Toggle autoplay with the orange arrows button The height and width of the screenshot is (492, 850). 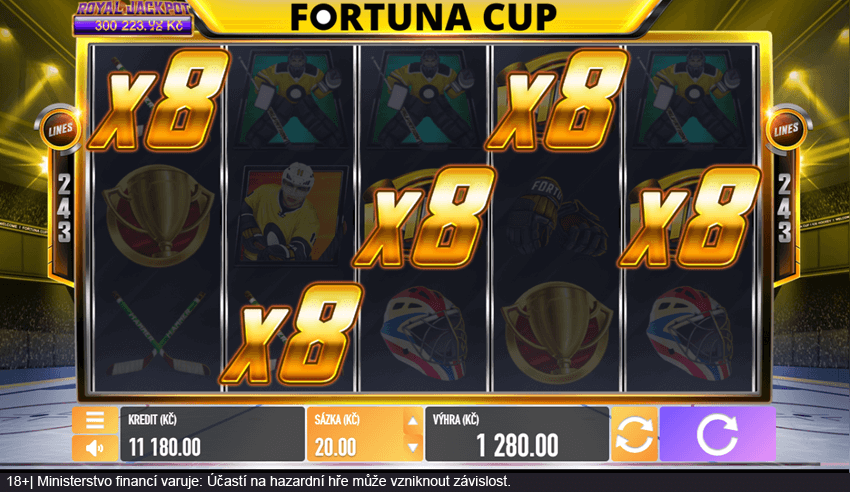(634, 434)
